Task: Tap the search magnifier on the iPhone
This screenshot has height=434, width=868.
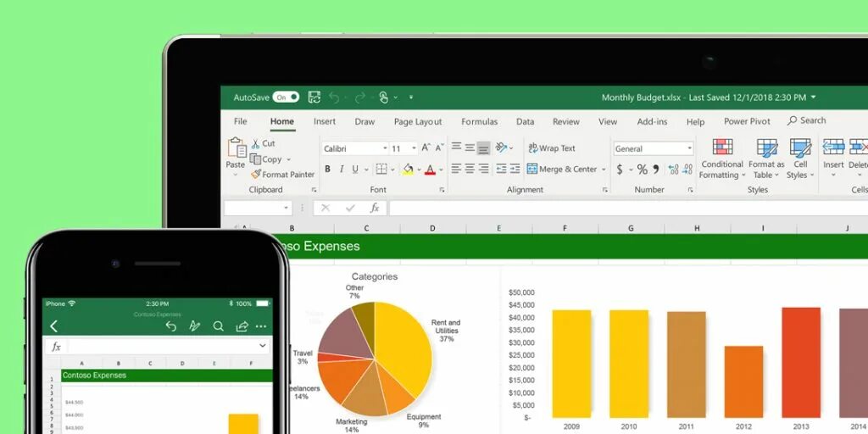Action: click(218, 326)
